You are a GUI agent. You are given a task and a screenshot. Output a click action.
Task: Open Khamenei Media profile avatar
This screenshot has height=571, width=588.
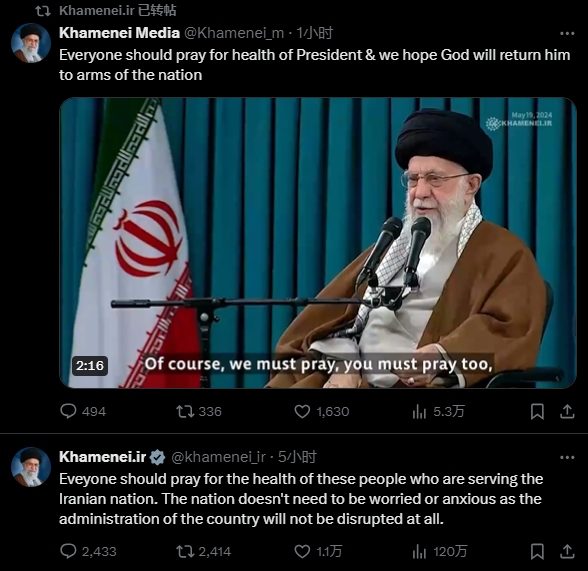coord(31,43)
